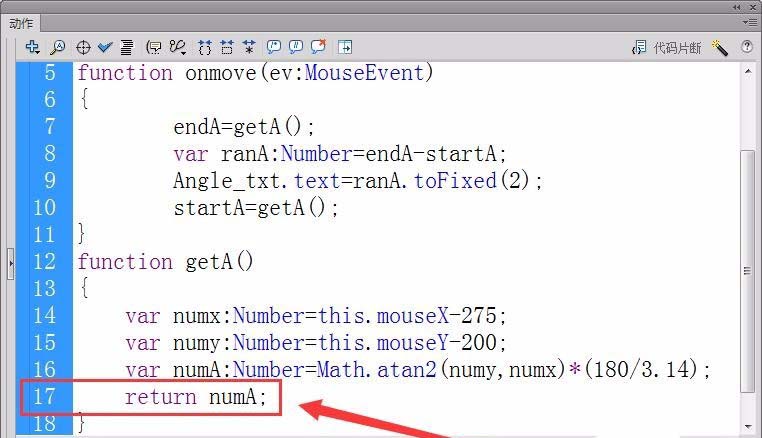762x438 pixels.
Task: Open the Find tool magnifier icon
Action: coord(57,47)
